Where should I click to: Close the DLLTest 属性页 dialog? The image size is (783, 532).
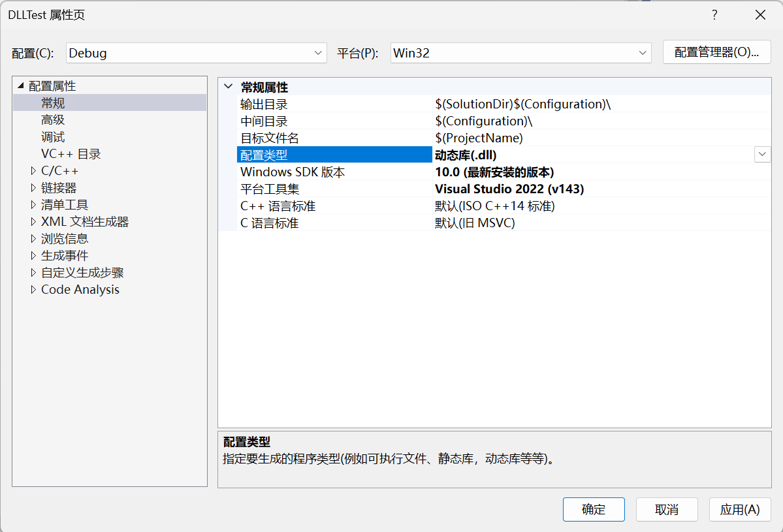761,15
